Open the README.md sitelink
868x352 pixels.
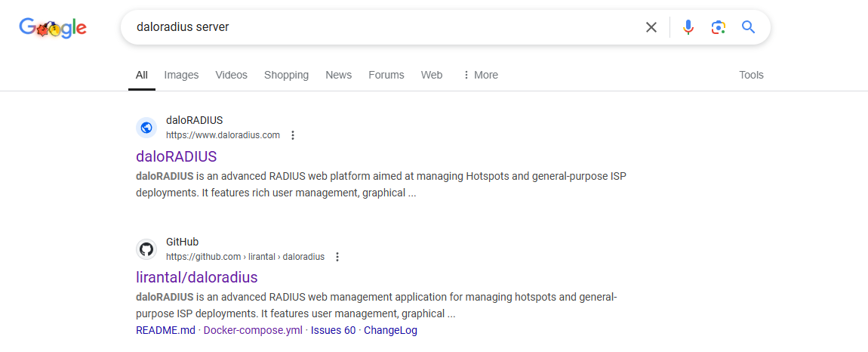tap(165, 330)
